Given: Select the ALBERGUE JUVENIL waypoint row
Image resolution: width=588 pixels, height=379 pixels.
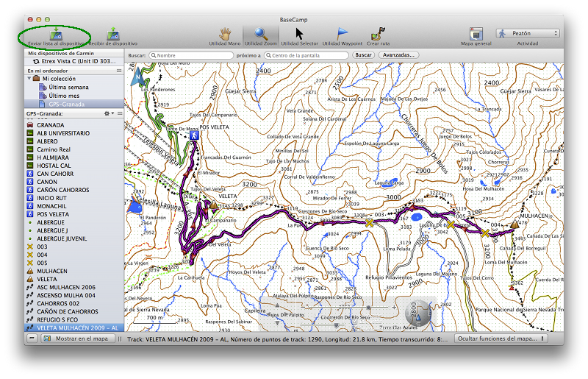Looking at the screenshot, I should pyautogui.click(x=74, y=239).
